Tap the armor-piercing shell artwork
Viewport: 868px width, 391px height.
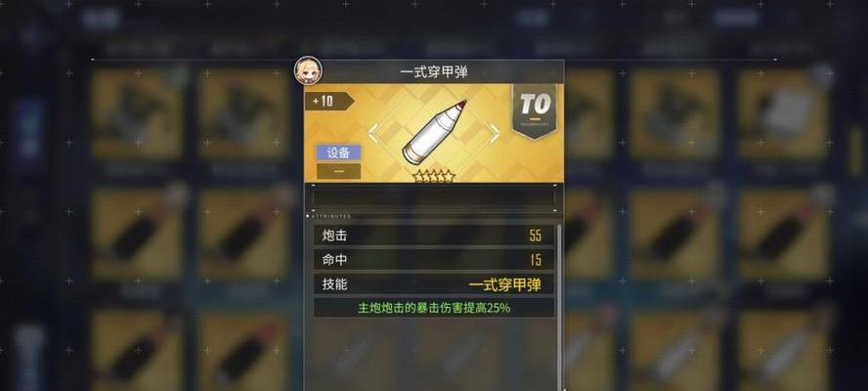(434, 132)
